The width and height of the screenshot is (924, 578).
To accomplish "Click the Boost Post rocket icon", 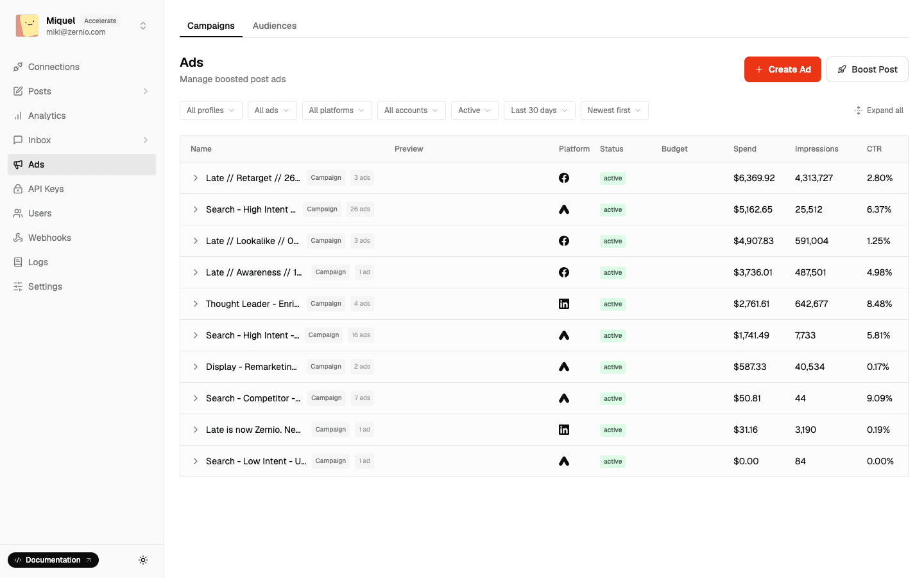I will [843, 69].
